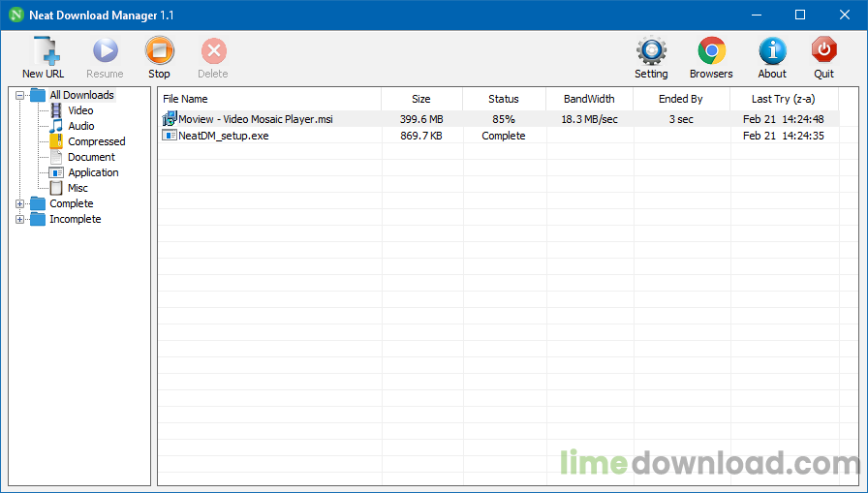Open the Browsers Chrome icon
Screen dimensions: 868x493
point(711,51)
